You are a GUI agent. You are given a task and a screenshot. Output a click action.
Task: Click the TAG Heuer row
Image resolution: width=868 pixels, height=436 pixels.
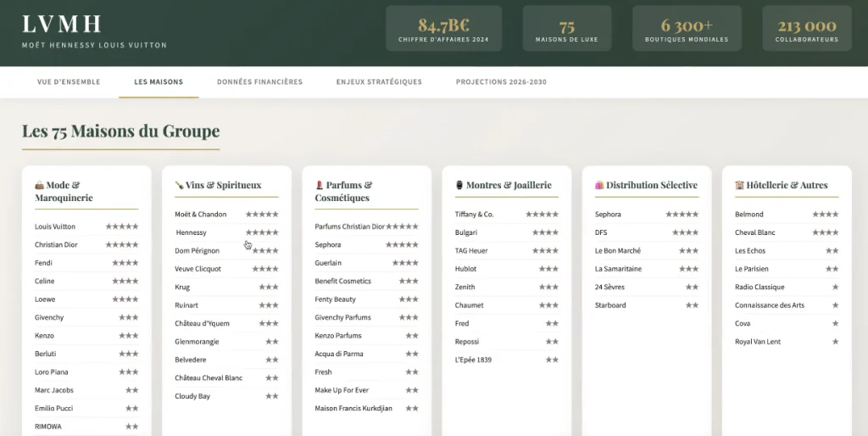point(507,251)
